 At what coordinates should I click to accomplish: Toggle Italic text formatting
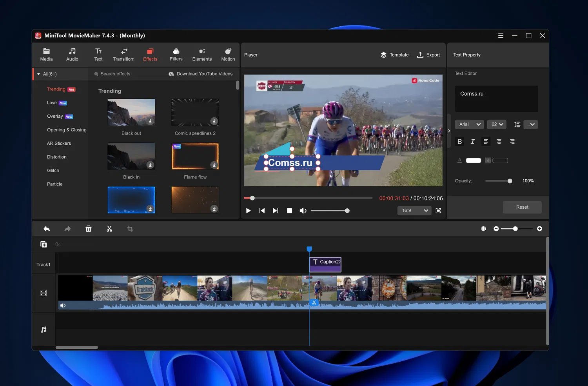click(x=472, y=142)
